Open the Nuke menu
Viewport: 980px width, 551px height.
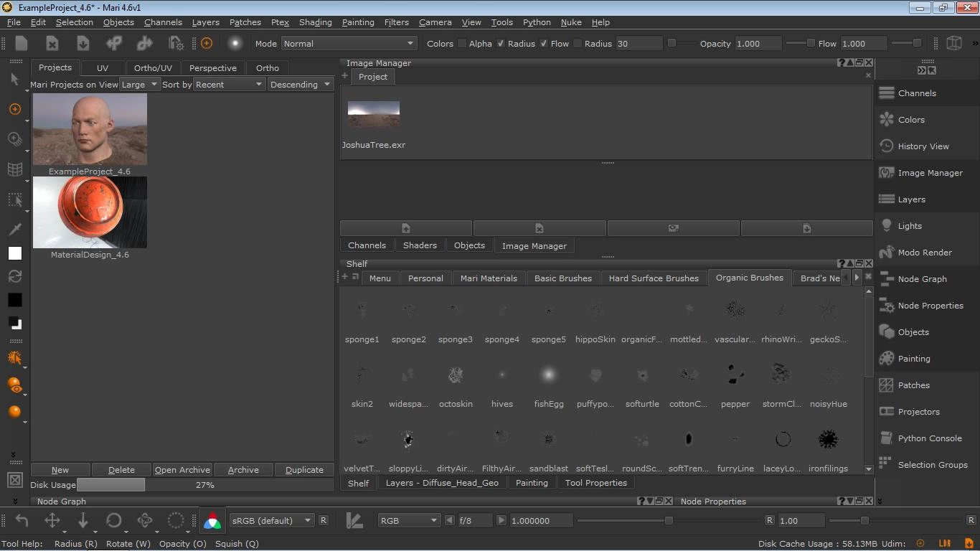click(572, 22)
